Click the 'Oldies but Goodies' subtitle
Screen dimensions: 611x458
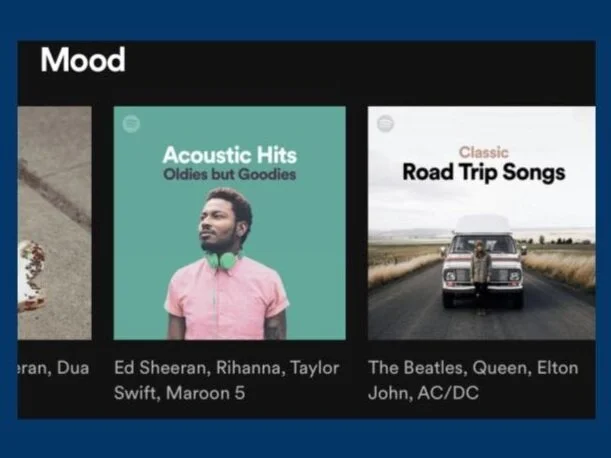click(230, 174)
